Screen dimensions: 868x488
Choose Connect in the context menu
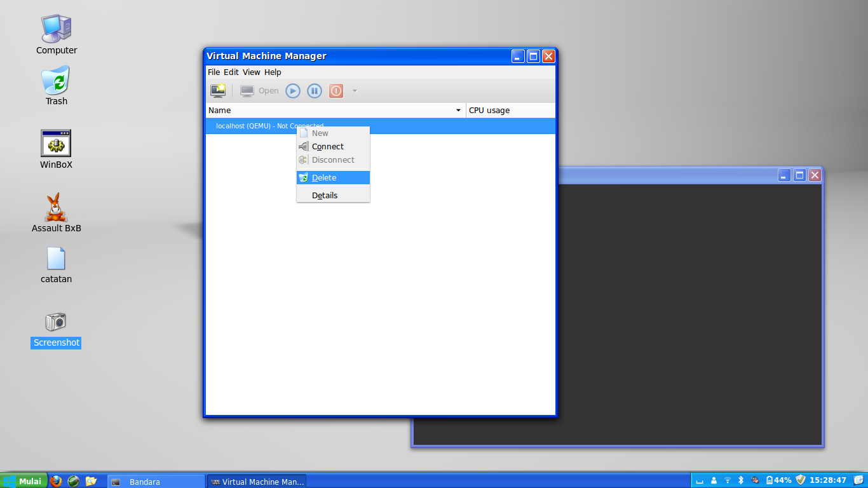328,146
